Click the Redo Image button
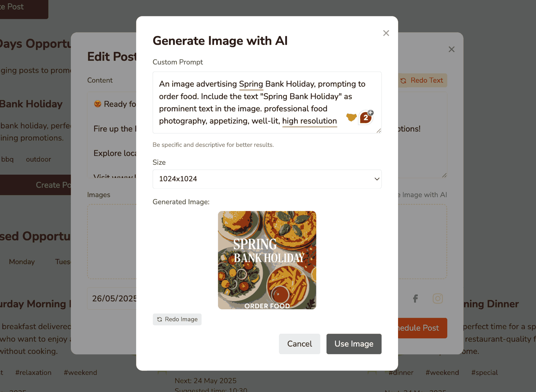This screenshot has height=392, width=536. [x=177, y=319]
